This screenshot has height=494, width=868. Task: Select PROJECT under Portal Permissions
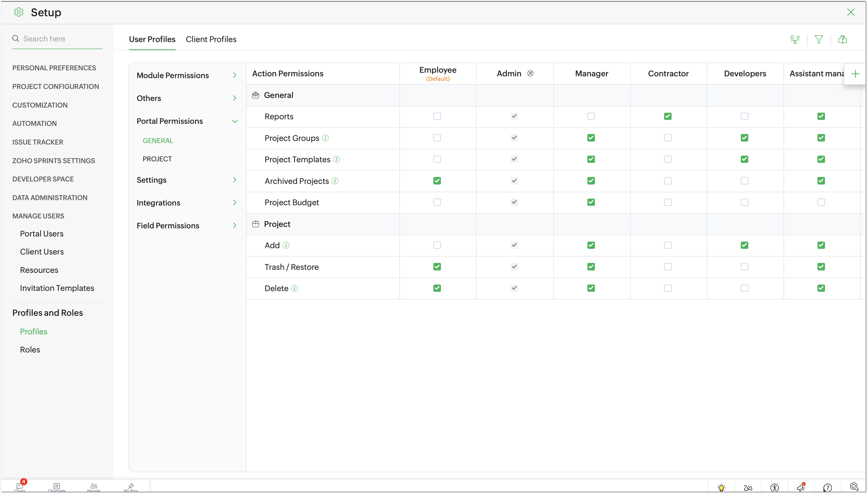tap(157, 159)
